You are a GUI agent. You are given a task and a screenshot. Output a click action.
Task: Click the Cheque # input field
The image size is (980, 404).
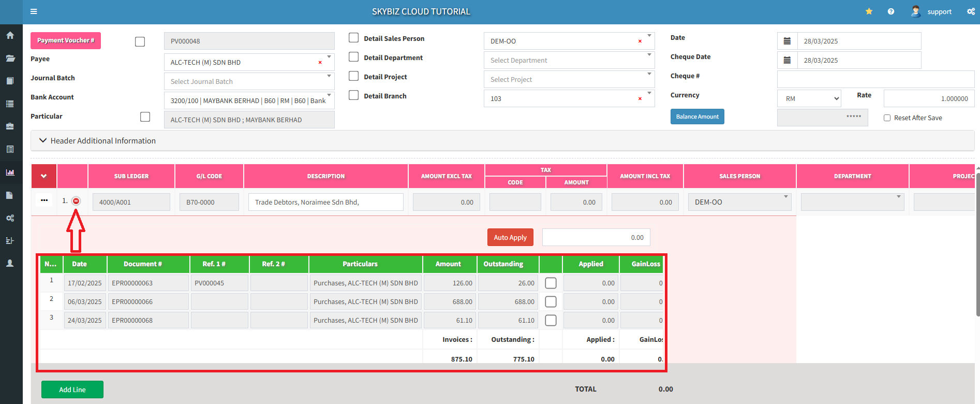click(x=875, y=79)
